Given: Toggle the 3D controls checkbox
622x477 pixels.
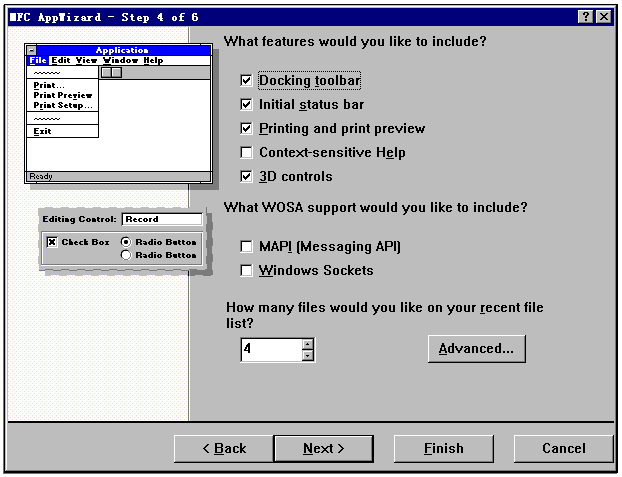Looking at the screenshot, I should pos(246,176).
